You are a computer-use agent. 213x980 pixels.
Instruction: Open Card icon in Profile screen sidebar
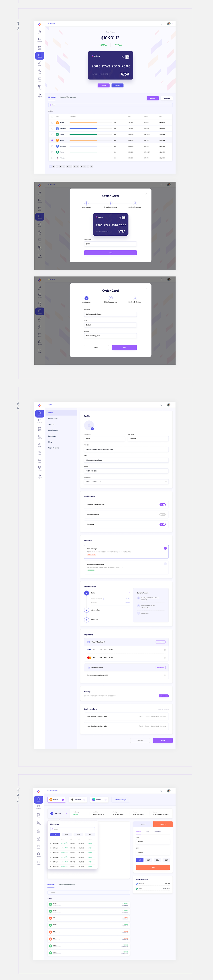[39, 460]
